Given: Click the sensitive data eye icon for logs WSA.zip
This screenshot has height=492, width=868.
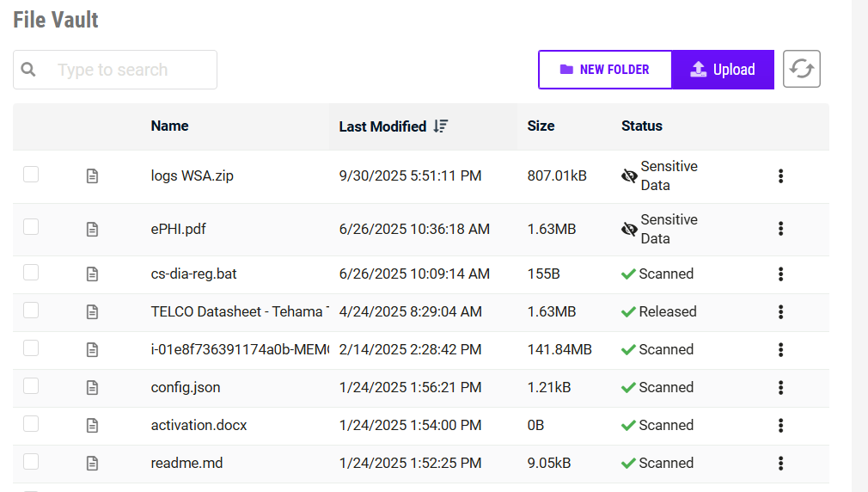Looking at the screenshot, I should tap(629, 176).
